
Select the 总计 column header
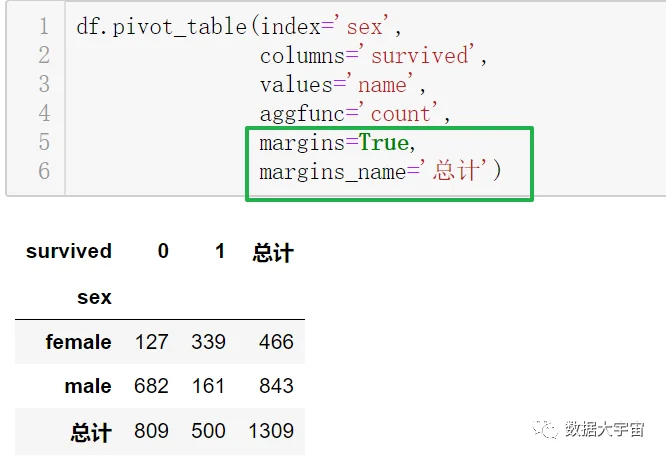click(273, 252)
